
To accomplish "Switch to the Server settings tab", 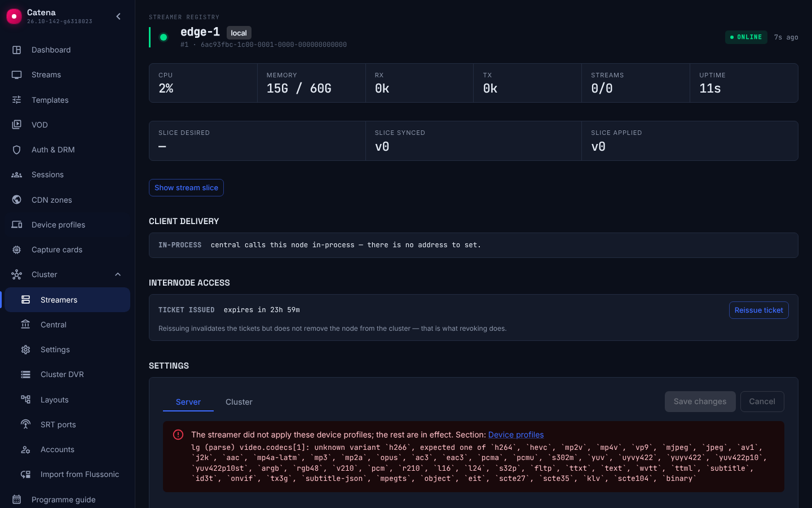I will point(188,402).
